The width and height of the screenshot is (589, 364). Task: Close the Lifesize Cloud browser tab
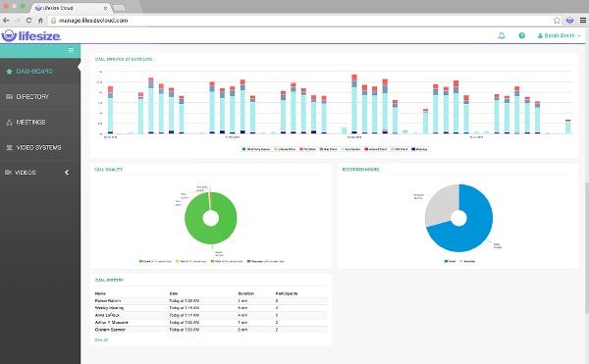point(106,8)
